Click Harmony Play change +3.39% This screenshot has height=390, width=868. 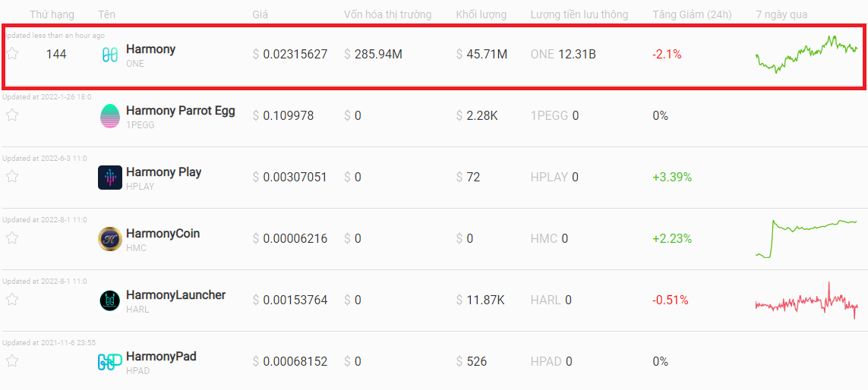pyautogui.click(x=673, y=177)
